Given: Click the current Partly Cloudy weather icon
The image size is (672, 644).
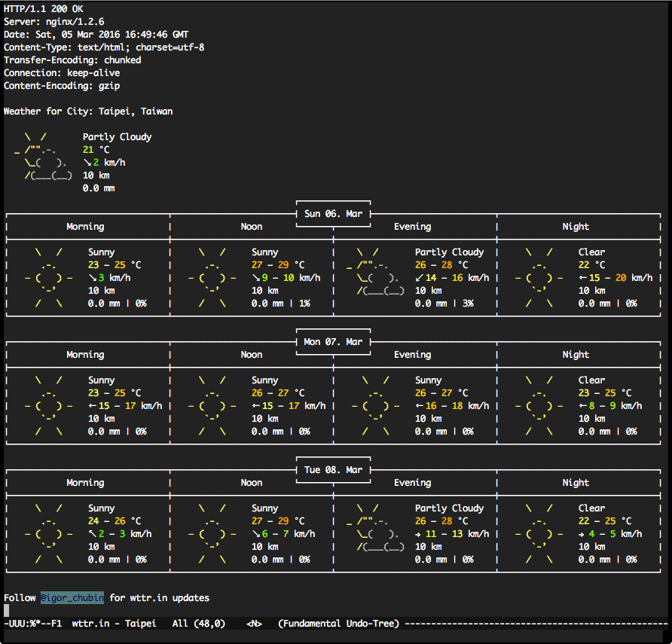Looking at the screenshot, I should (x=44, y=157).
